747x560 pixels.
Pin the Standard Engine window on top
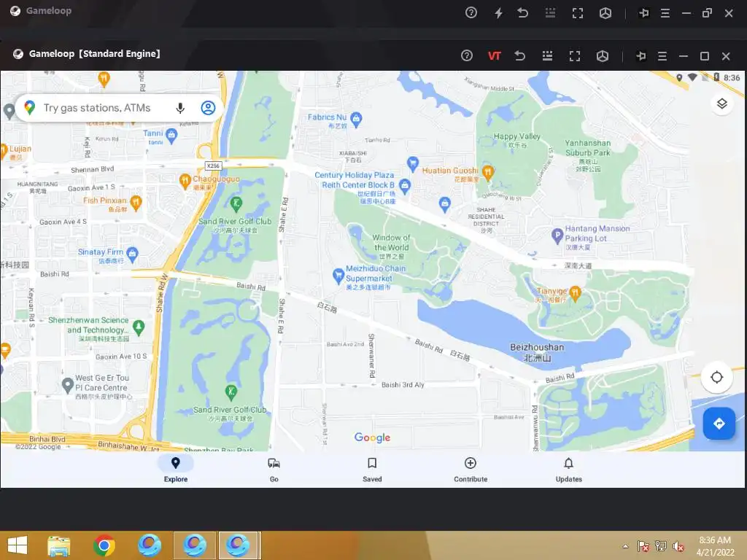641,56
